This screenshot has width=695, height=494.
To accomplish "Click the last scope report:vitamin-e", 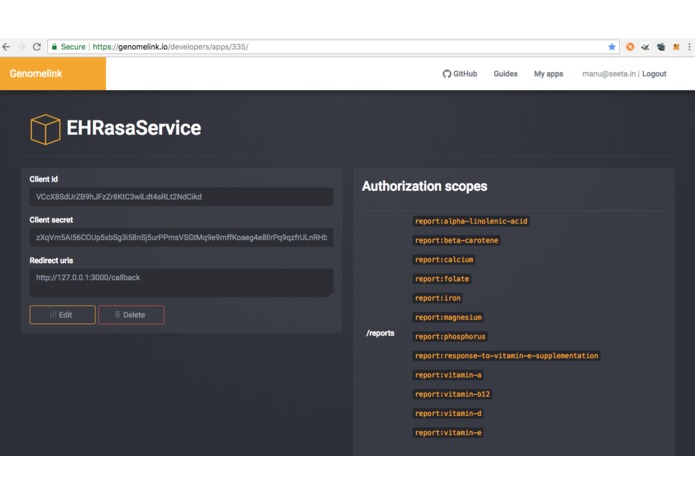I will point(448,433).
